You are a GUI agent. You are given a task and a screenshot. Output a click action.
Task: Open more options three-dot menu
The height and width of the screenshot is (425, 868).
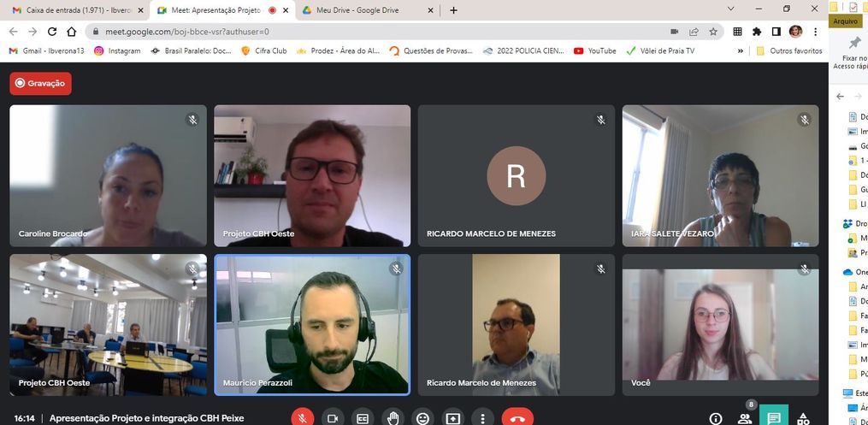point(482,417)
